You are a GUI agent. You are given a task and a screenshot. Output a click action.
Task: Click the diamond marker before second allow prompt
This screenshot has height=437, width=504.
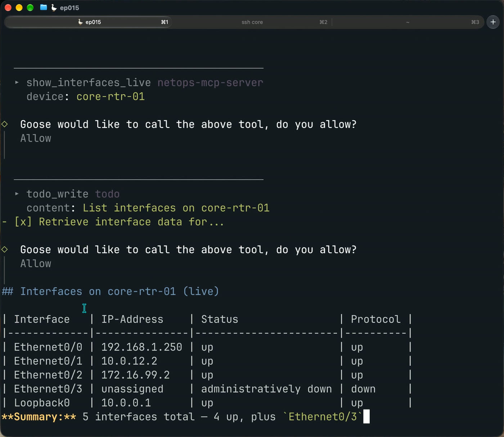[5, 249]
